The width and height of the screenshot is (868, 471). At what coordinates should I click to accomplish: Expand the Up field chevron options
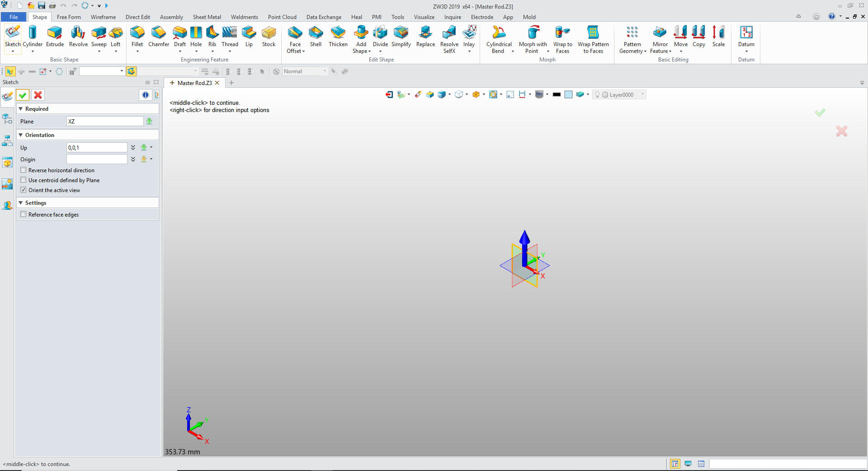[133, 147]
